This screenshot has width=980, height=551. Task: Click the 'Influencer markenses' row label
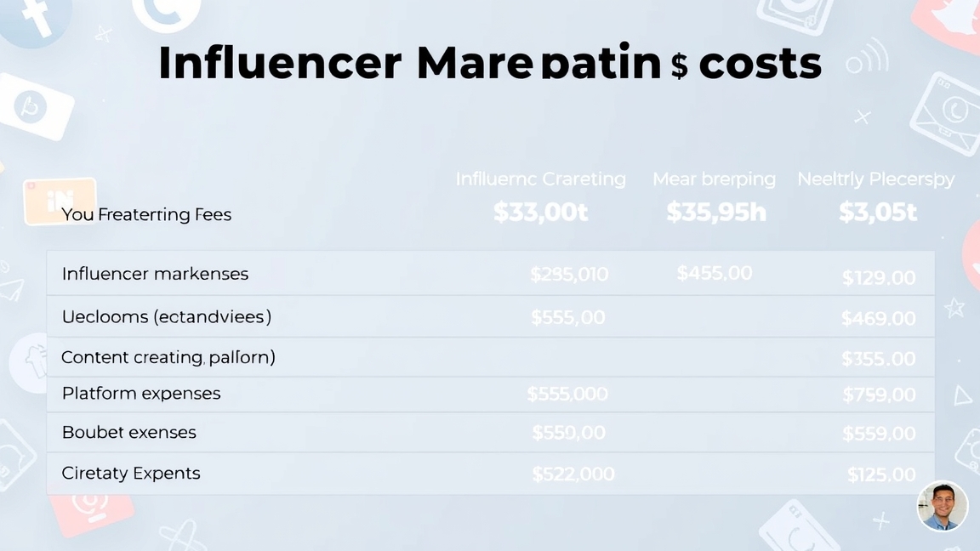pyautogui.click(x=155, y=274)
